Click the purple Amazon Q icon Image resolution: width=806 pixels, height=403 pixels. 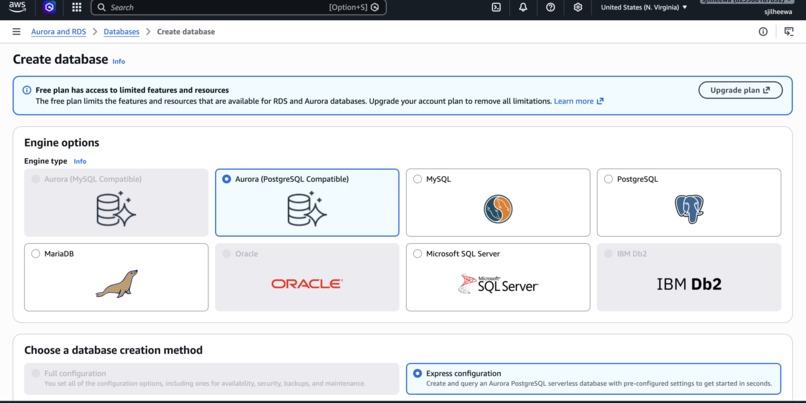pos(49,7)
